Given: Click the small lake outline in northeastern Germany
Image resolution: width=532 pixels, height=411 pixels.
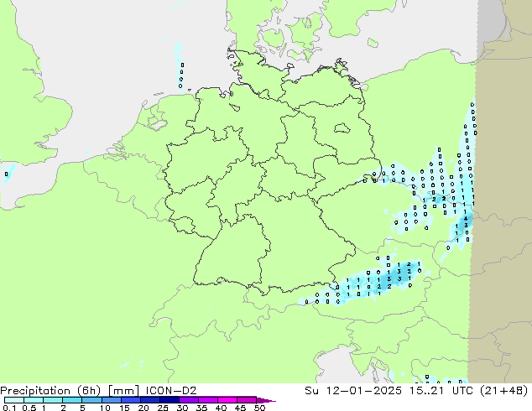Looking at the screenshot, I should tap(342, 128).
